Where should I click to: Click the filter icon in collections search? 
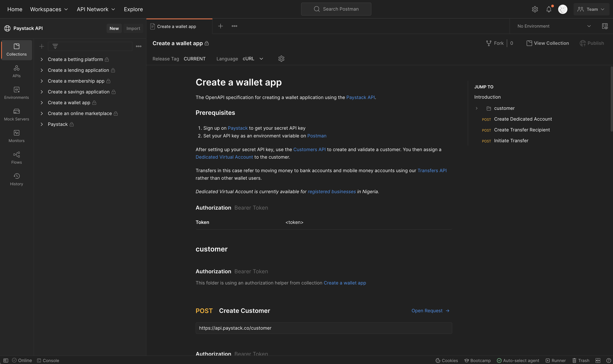[55, 46]
